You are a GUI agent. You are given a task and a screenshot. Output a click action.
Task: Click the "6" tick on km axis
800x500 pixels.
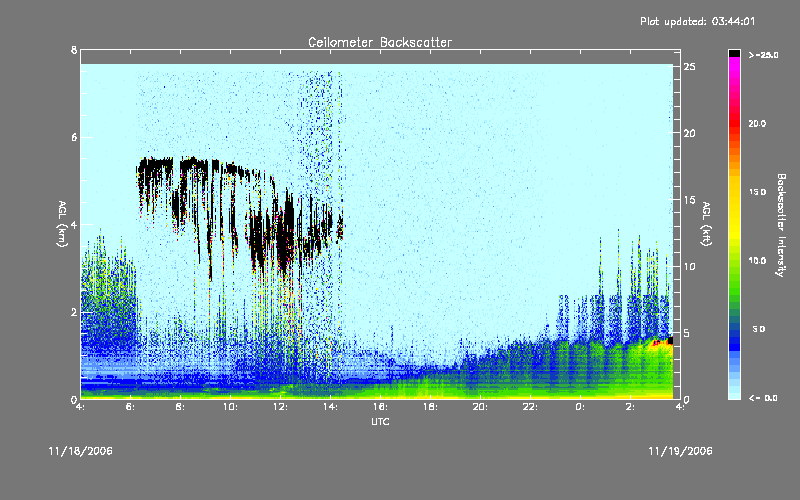coord(74,137)
